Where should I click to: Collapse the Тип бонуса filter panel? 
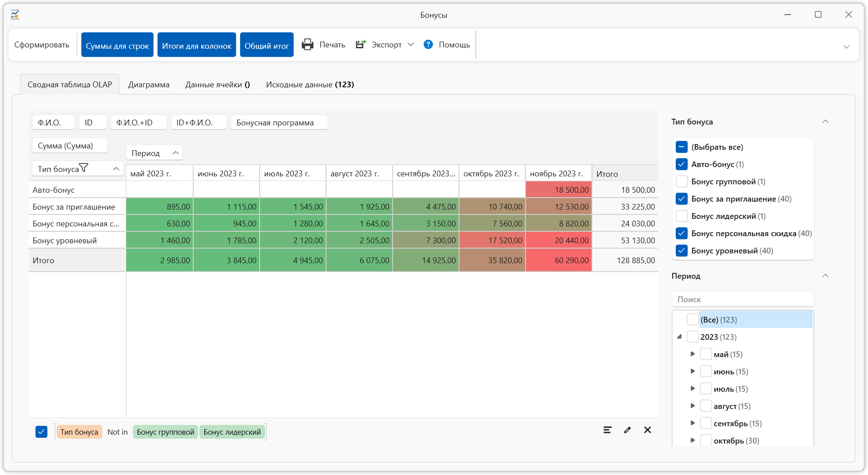coord(825,122)
